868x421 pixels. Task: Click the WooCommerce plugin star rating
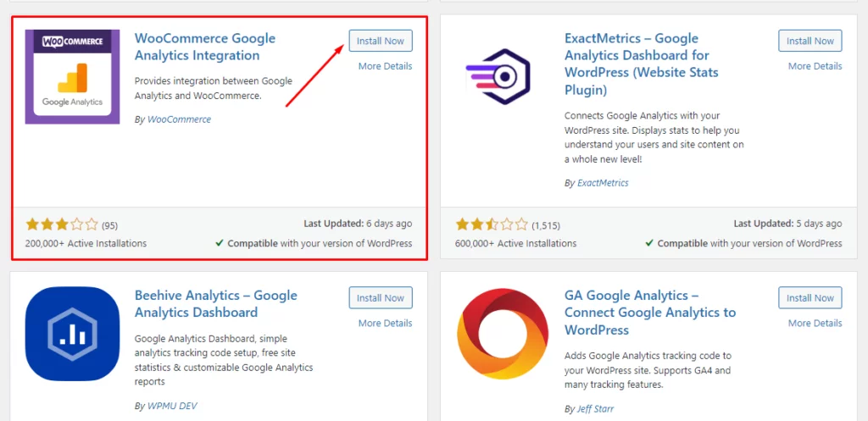[62, 225]
